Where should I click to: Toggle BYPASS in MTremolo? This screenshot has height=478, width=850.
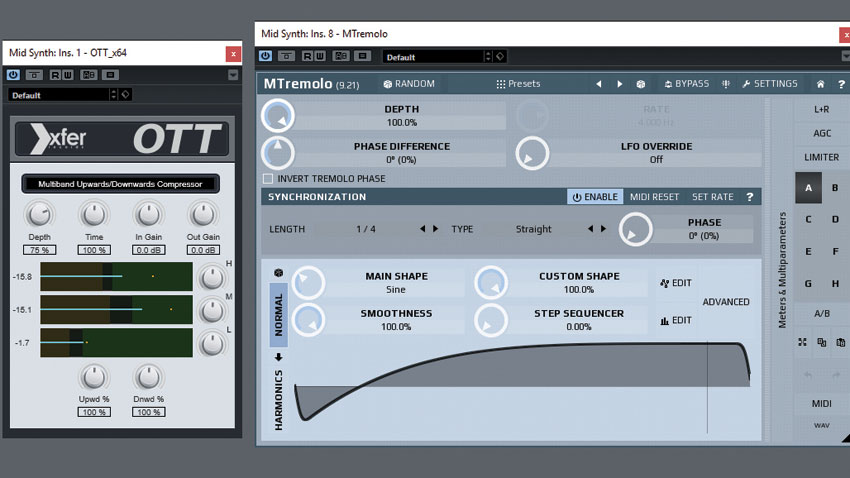click(686, 84)
